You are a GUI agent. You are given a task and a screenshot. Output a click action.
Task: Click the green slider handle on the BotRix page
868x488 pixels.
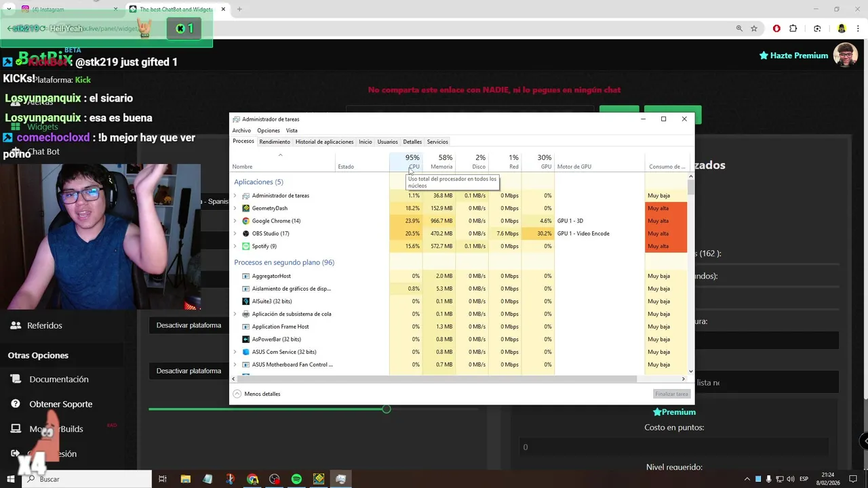point(386,409)
